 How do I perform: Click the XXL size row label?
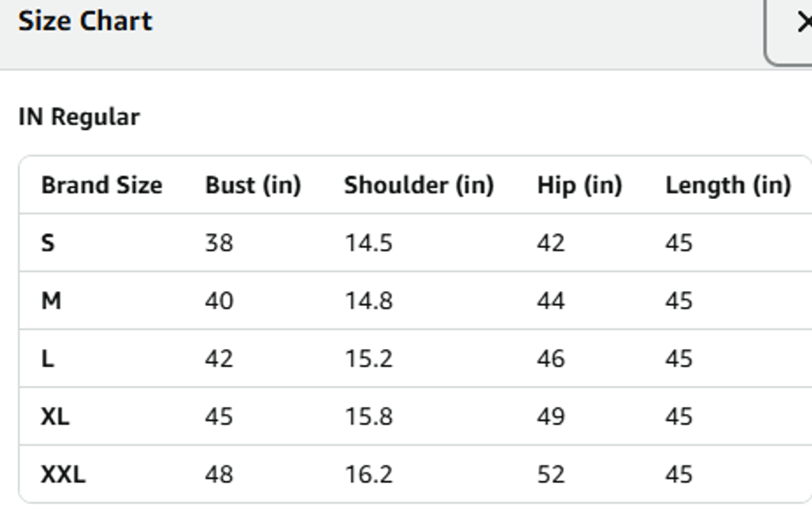(63, 474)
